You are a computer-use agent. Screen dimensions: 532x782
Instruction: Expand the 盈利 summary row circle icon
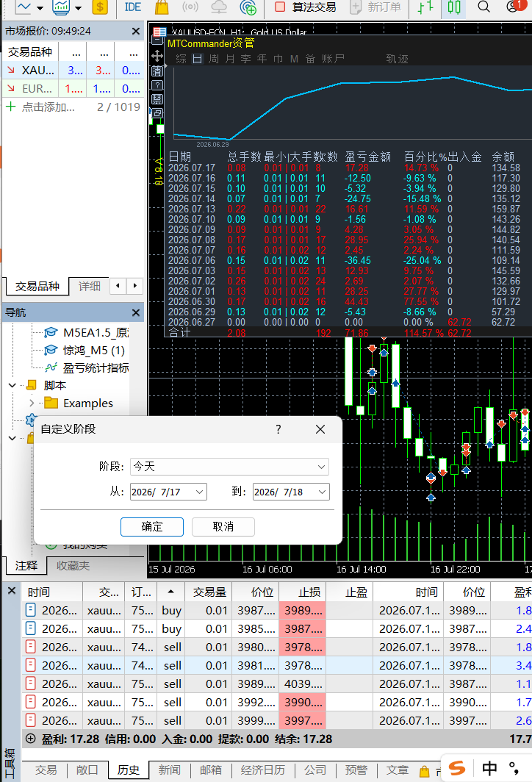click(31, 739)
